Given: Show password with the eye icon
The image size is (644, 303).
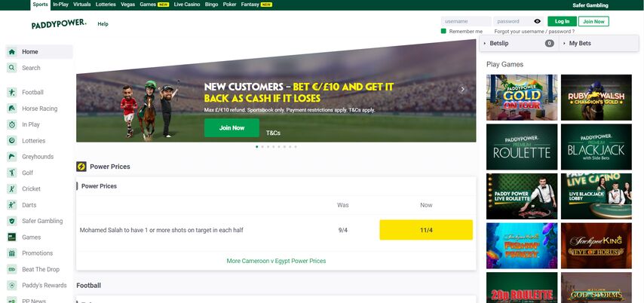Looking at the screenshot, I should pos(537,21).
